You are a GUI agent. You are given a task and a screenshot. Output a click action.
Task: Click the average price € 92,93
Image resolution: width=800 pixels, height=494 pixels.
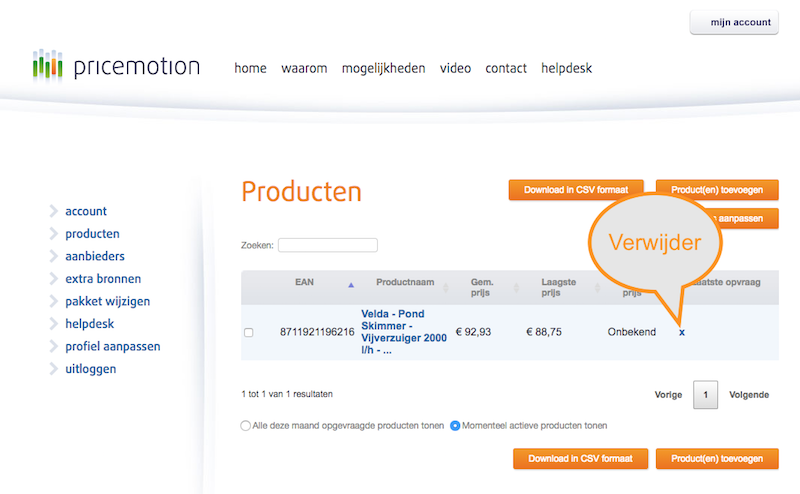coord(473,332)
